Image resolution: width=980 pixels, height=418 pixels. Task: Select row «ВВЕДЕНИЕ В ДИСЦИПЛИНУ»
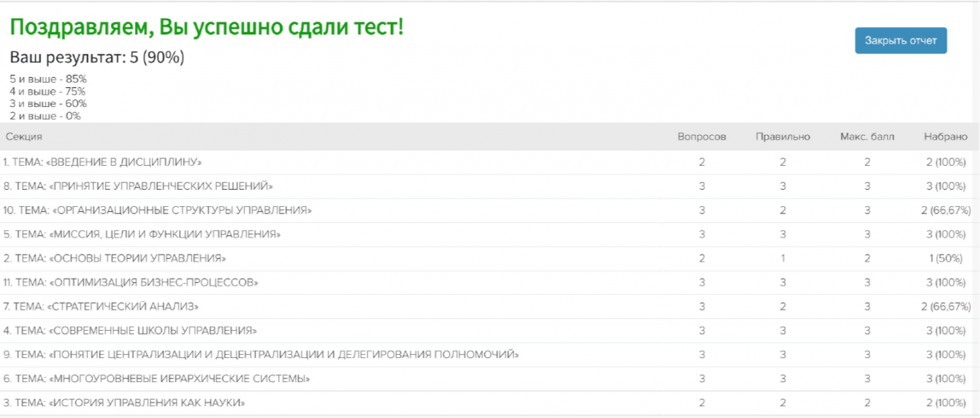click(490, 162)
